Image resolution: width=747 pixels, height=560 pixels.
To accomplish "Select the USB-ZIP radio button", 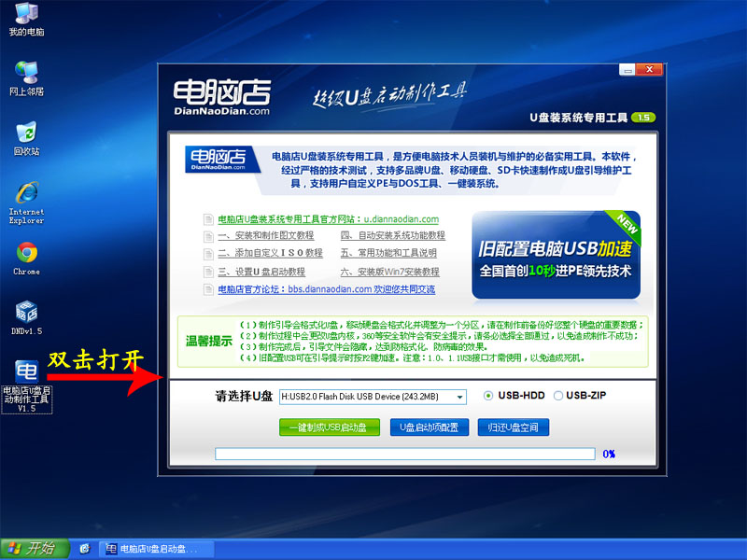I will 559,396.
